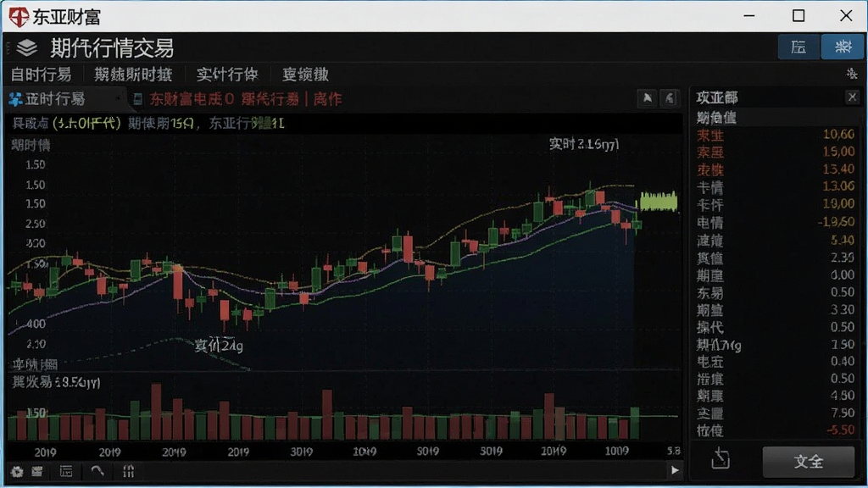The width and height of the screenshot is (868, 488).
Task: Click the document icon on the red-titled tab
Action: (x=138, y=99)
